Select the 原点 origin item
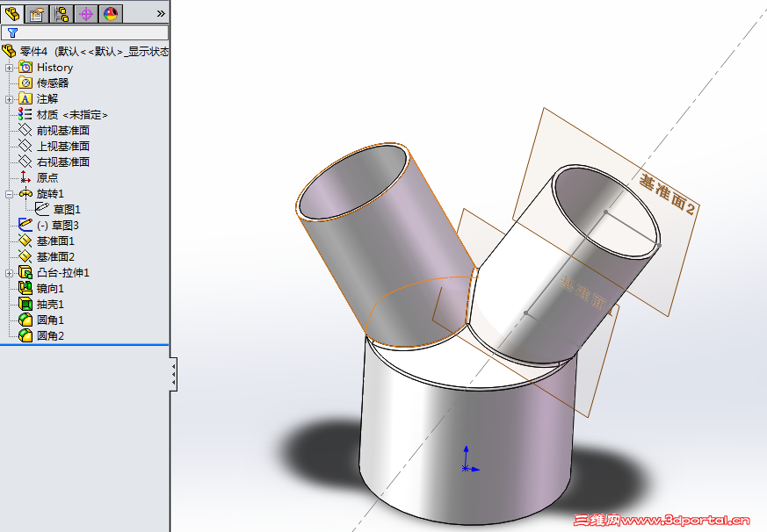 click(x=47, y=177)
